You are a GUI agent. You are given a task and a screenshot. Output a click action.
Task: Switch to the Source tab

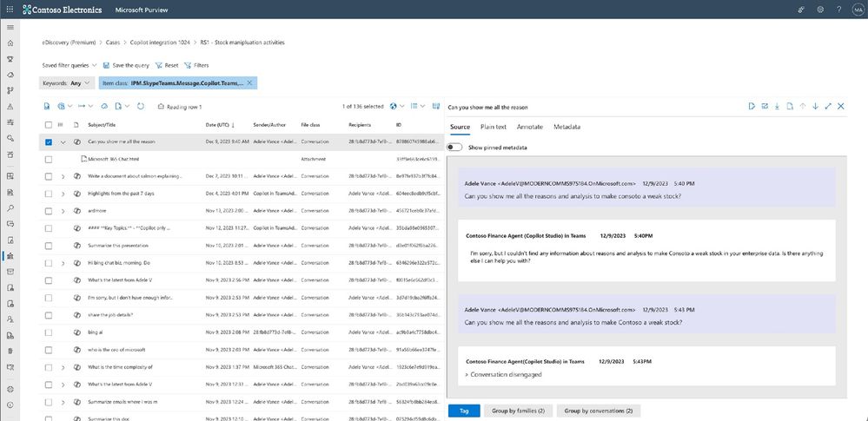pyautogui.click(x=460, y=127)
